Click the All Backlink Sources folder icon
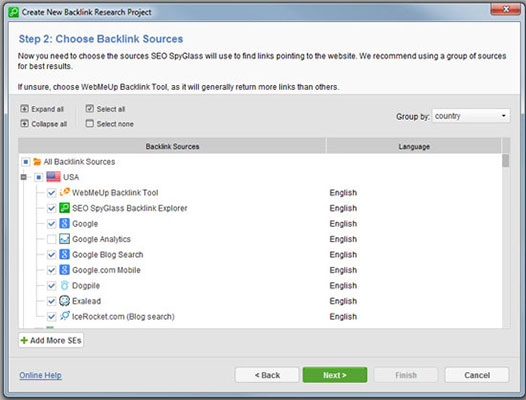The image size is (526, 400). [x=37, y=162]
